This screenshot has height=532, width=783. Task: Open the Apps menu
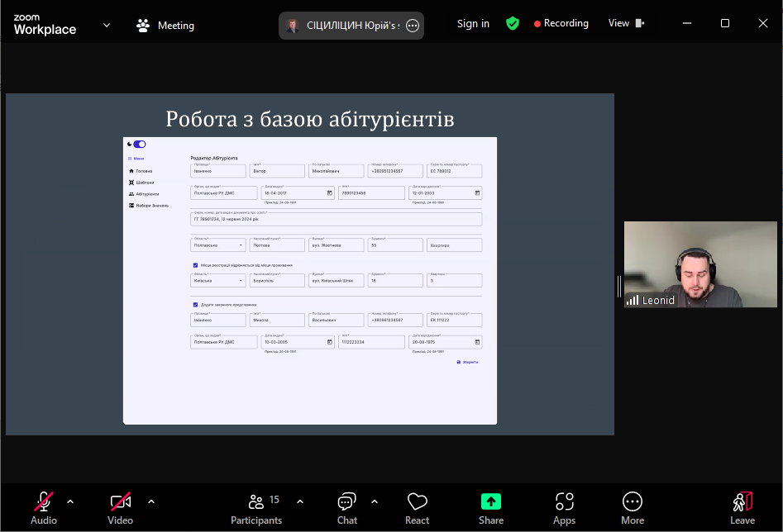coord(564,508)
